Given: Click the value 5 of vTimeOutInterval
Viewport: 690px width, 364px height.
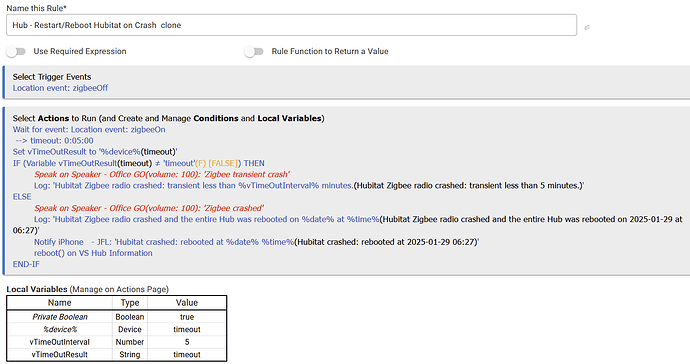Looking at the screenshot, I should coord(187,342).
